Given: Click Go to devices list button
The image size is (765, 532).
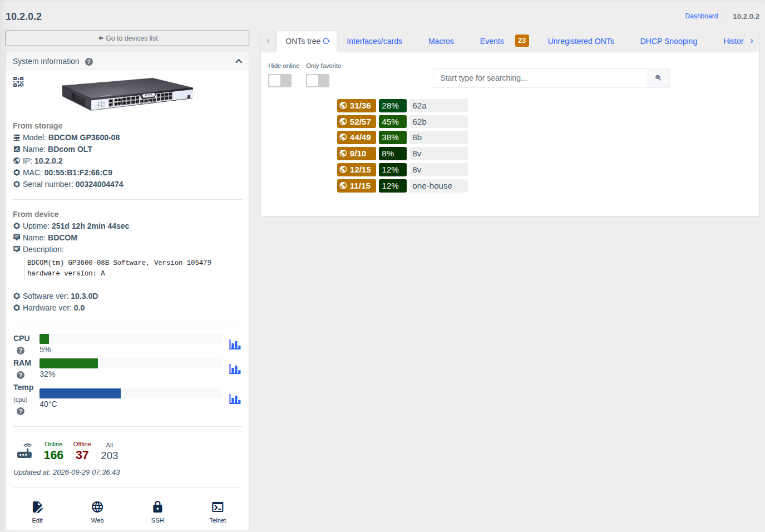Looking at the screenshot, I should pos(127,38).
